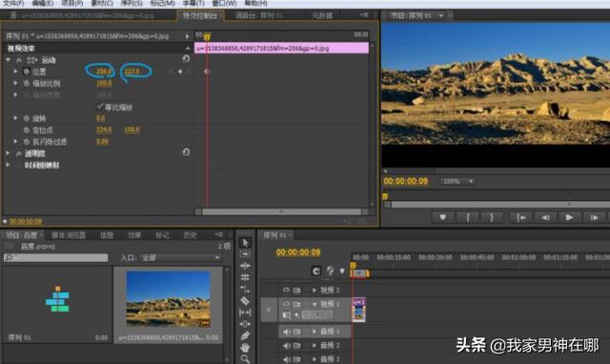Viewport: 610px width, 364px height.
Task: Toggle 位置 animation stopwatch
Action: point(27,71)
